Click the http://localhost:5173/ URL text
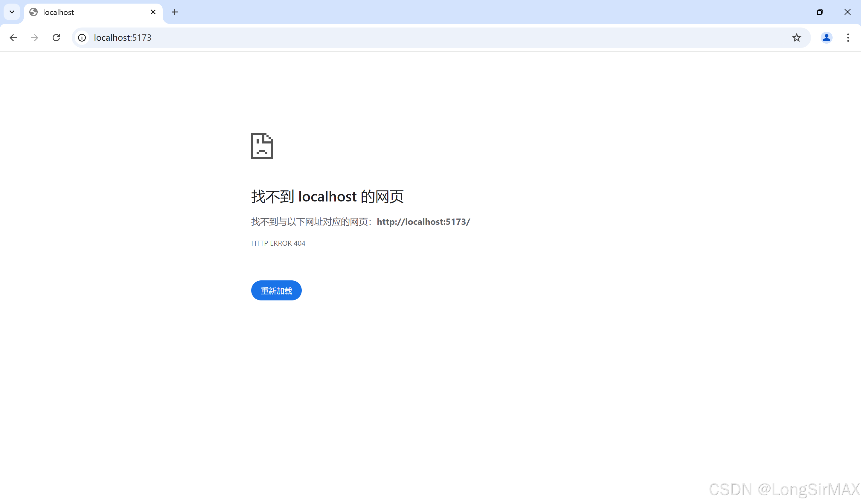 [x=423, y=222]
